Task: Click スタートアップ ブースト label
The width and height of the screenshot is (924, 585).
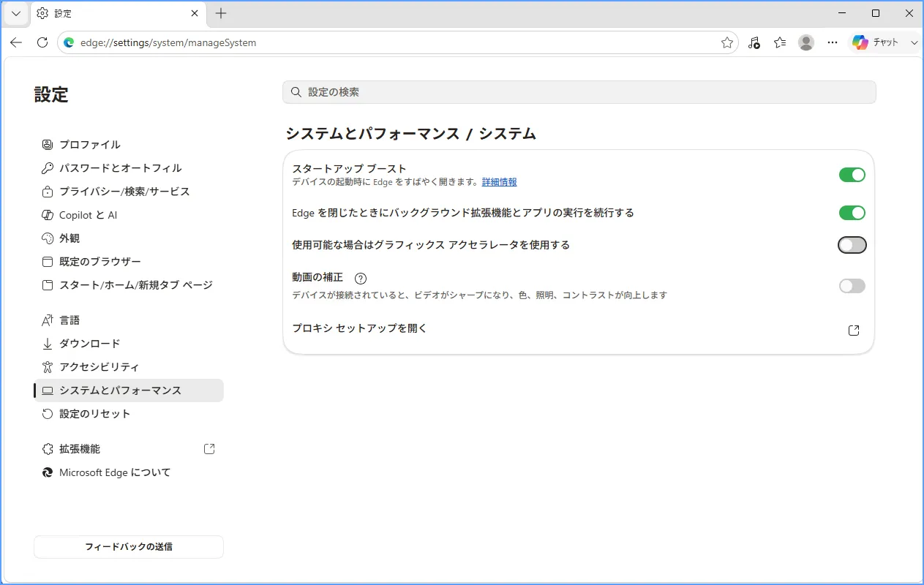Action: 349,169
